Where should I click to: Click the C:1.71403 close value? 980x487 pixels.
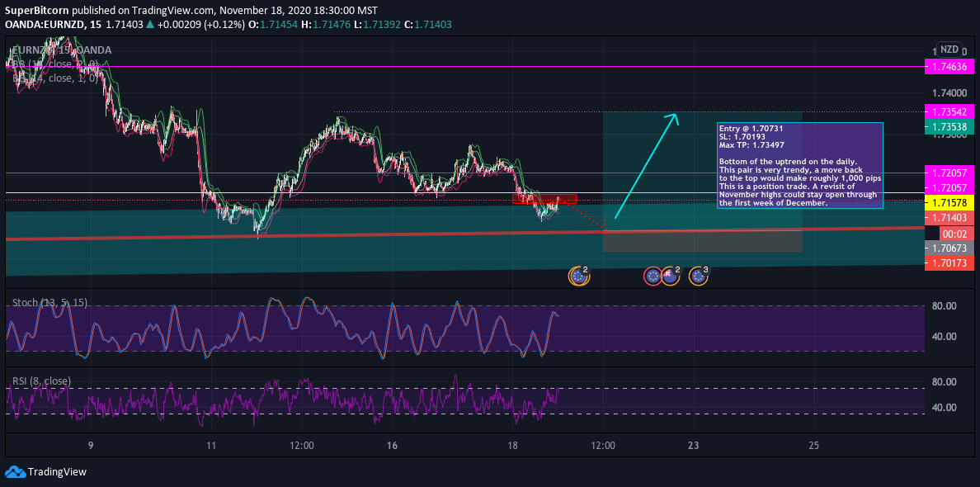(427, 25)
